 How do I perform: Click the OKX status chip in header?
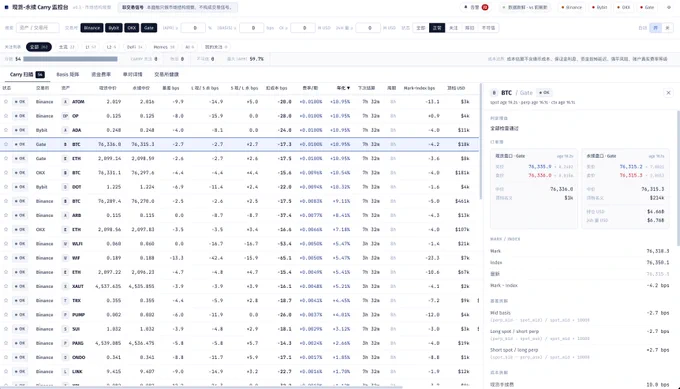click(624, 7)
